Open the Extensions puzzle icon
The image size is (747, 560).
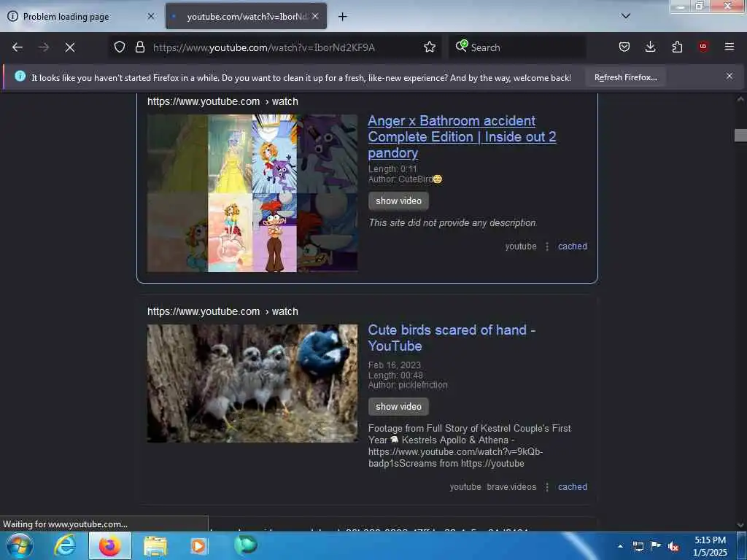click(x=677, y=47)
